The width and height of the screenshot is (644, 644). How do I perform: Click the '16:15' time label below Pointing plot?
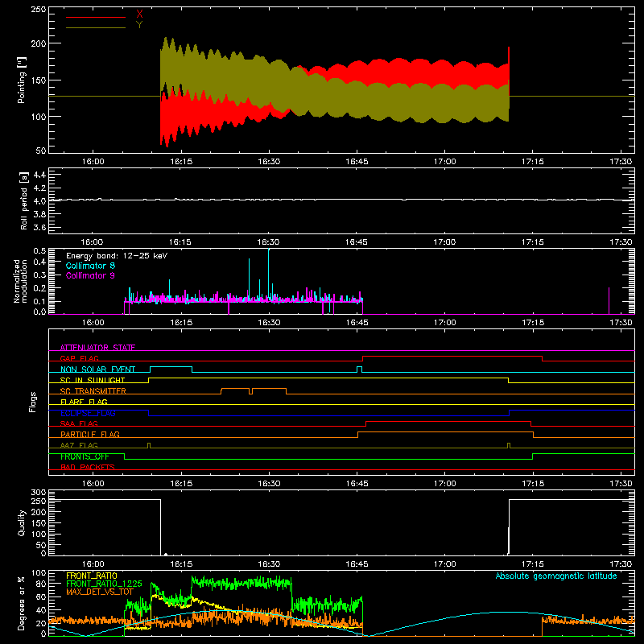(x=181, y=162)
